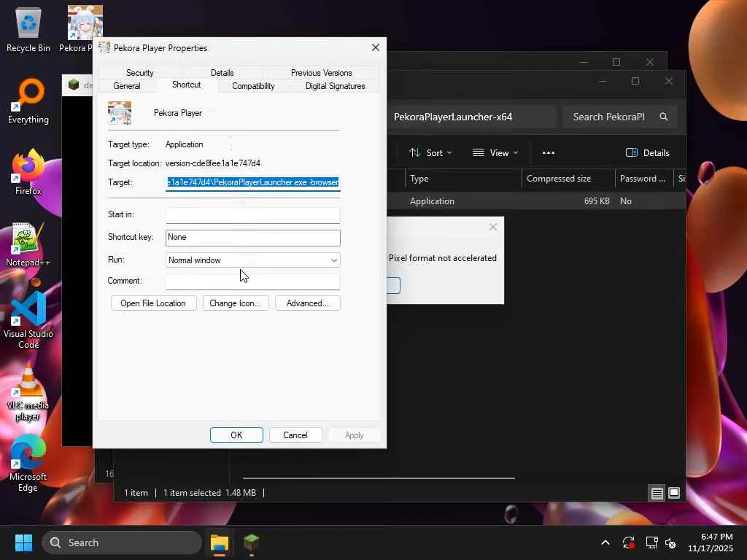747x560 pixels.
Task: Switch to the General tab
Action: [127, 86]
